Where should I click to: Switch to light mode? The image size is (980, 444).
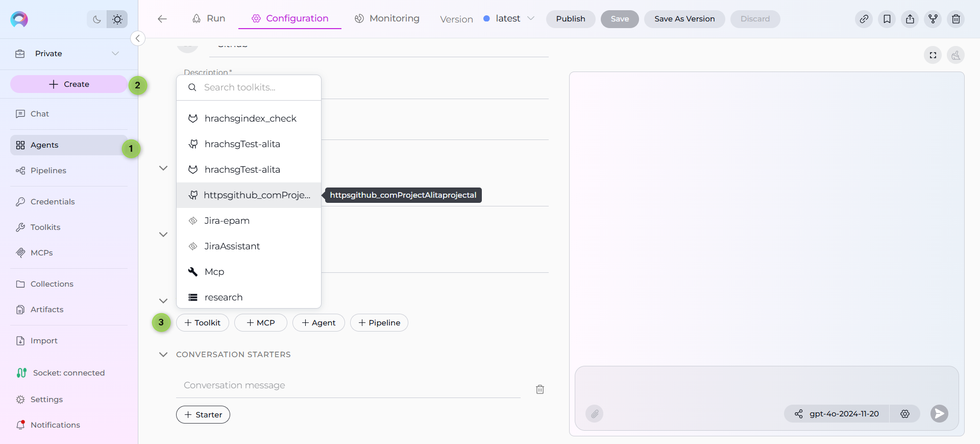(x=117, y=19)
